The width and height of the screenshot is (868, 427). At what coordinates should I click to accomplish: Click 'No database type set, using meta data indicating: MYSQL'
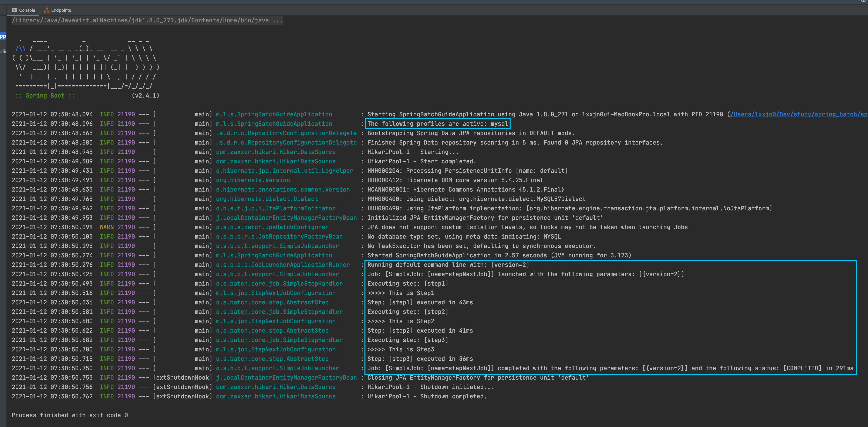(x=464, y=237)
